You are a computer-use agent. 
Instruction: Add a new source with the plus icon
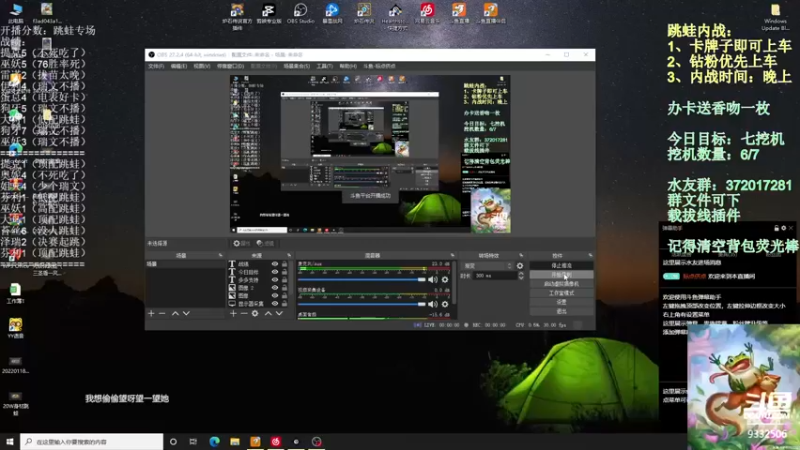[x=233, y=313]
